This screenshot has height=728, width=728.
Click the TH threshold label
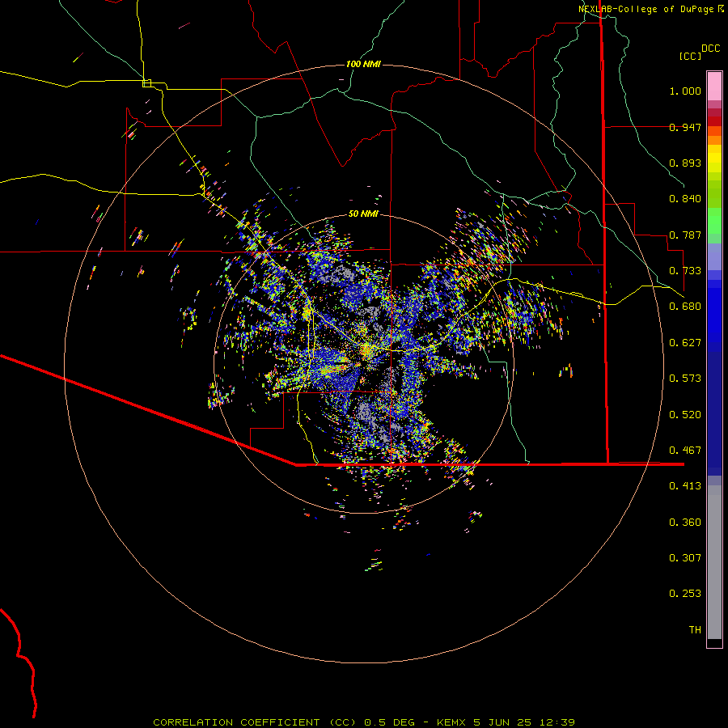pos(695,630)
